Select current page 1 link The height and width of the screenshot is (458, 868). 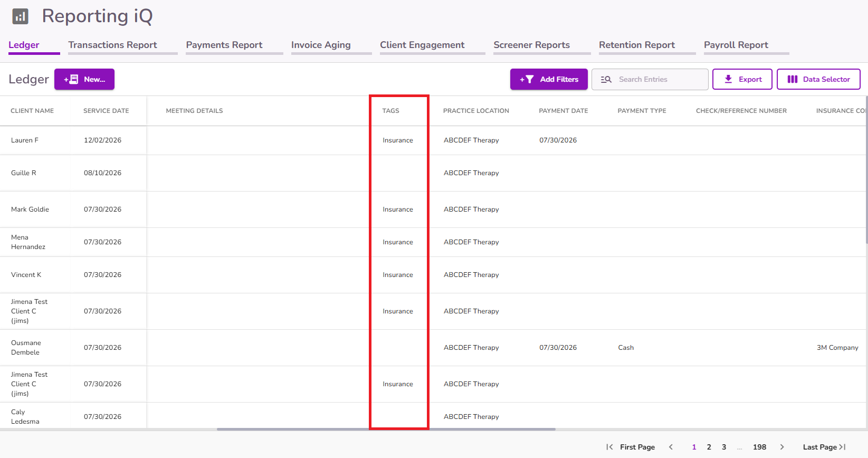tap(694, 447)
